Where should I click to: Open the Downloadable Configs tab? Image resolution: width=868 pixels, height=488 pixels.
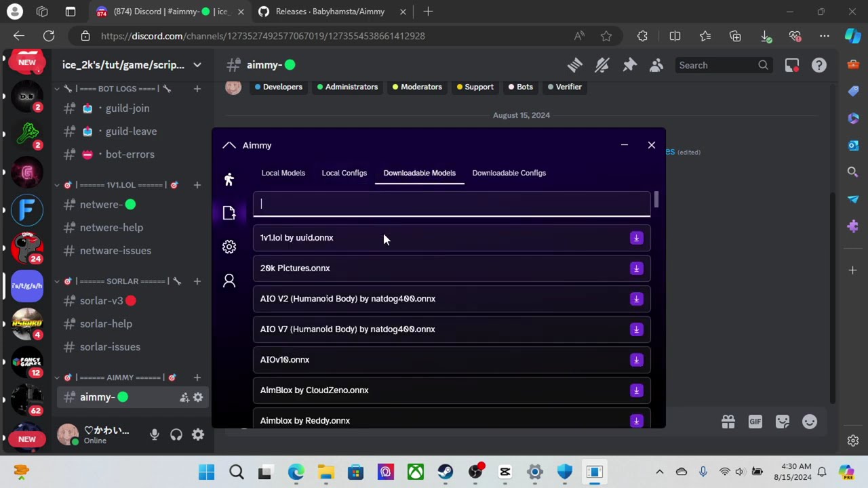coord(509,173)
